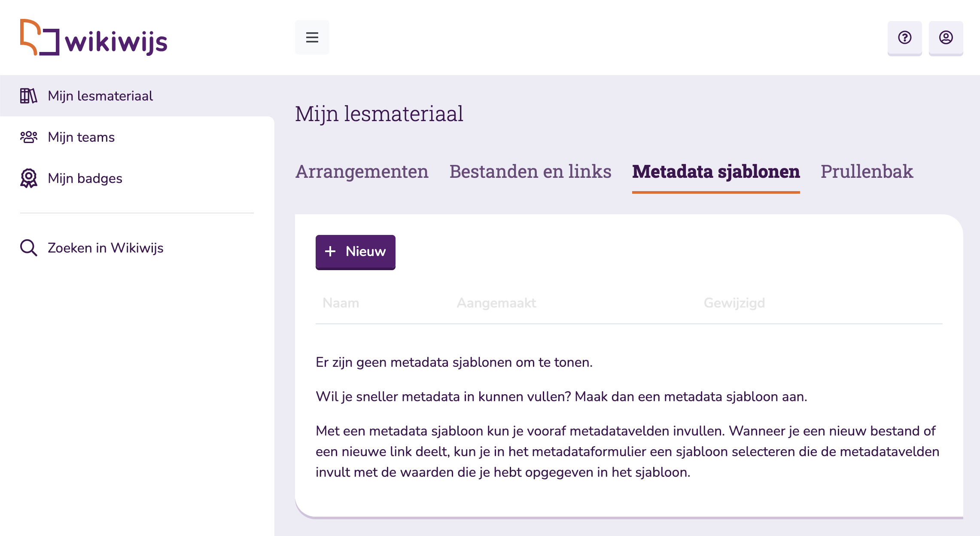Click the plus icon on Nieuw
This screenshot has height=536, width=980.
coord(330,251)
